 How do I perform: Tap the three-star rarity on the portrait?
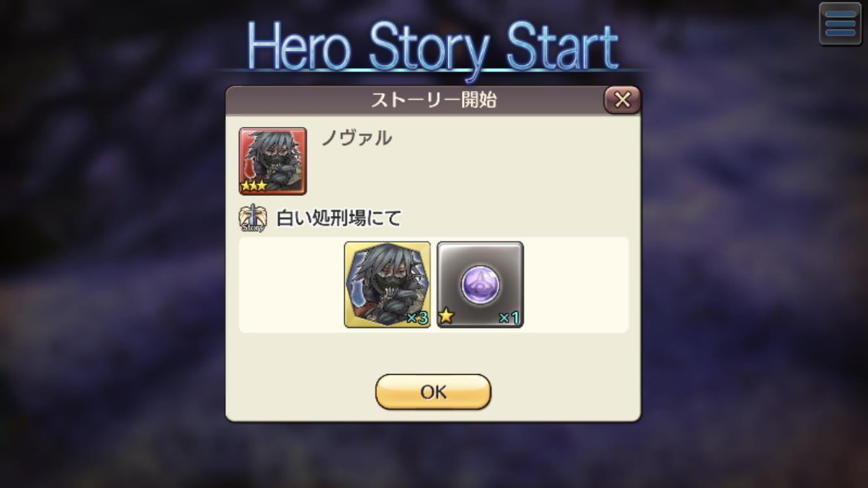(254, 186)
